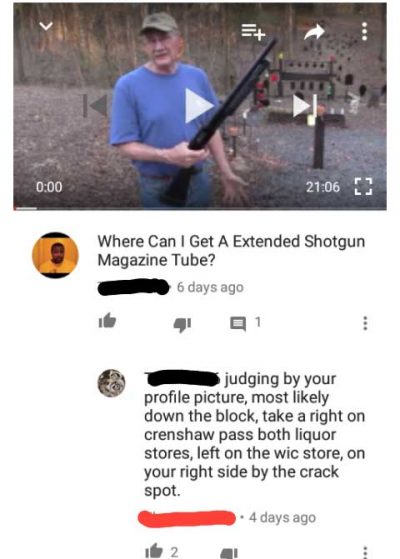The width and height of the screenshot is (400, 559).
Task: Like the shotgun magazine tube comment
Action: click(107, 320)
